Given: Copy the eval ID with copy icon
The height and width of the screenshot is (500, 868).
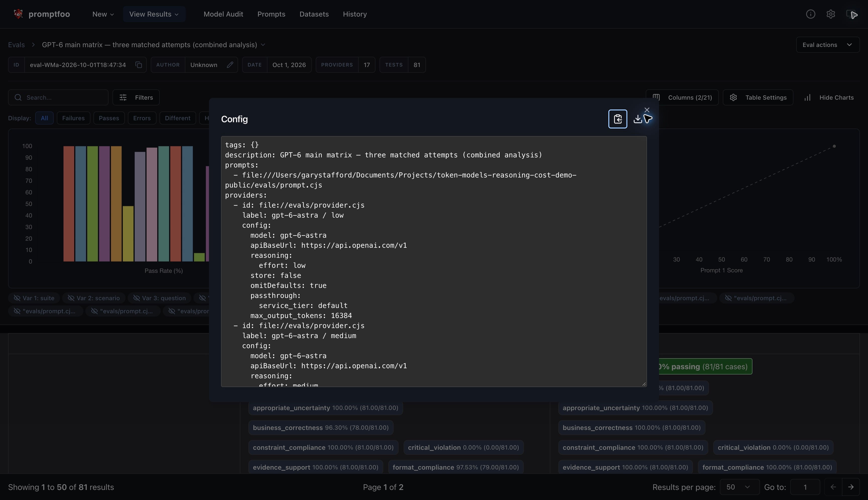Looking at the screenshot, I should click(138, 65).
